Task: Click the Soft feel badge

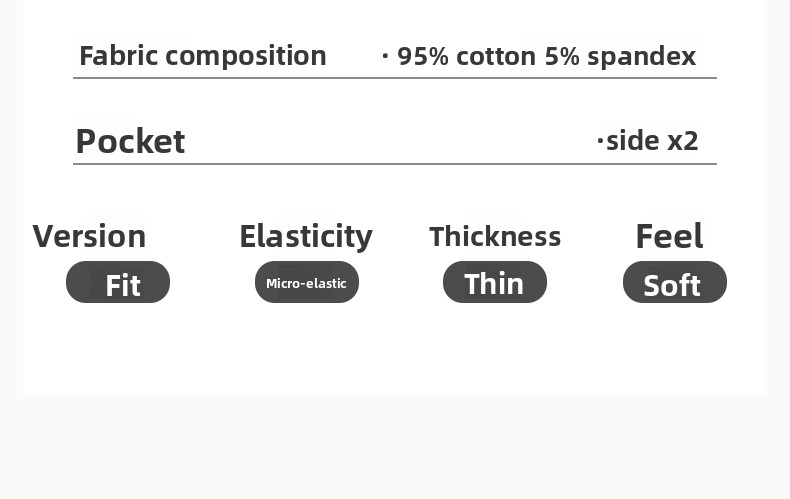Action: [674, 284]
